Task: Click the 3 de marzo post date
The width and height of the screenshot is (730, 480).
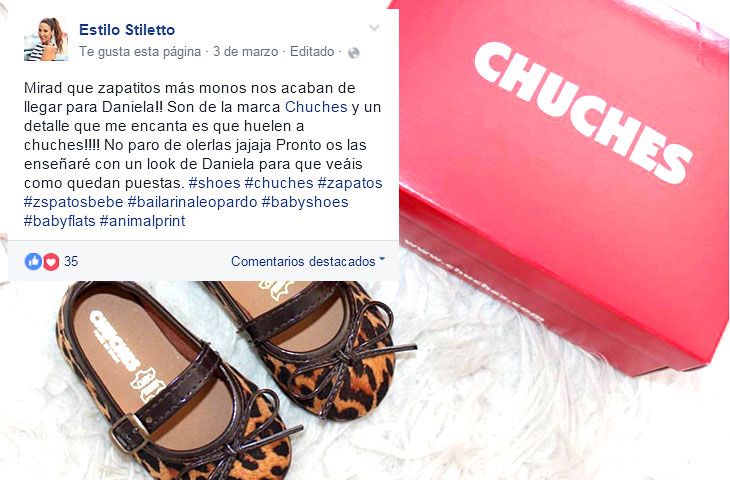Action: pos(245,51)
